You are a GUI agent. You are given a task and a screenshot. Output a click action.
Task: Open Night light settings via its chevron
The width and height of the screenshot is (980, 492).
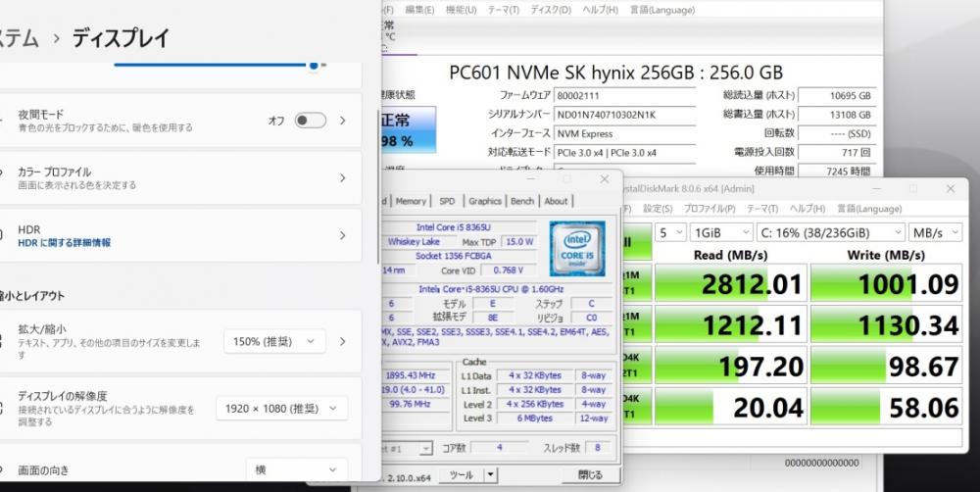342,121
